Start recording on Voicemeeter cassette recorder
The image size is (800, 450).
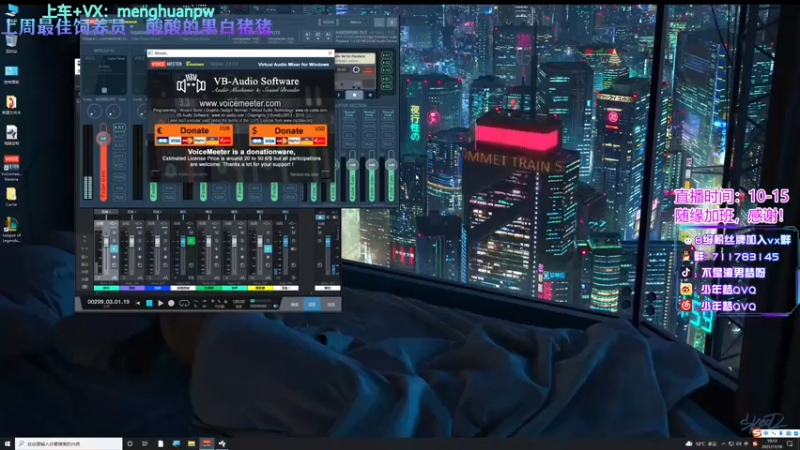coord(370,95)
